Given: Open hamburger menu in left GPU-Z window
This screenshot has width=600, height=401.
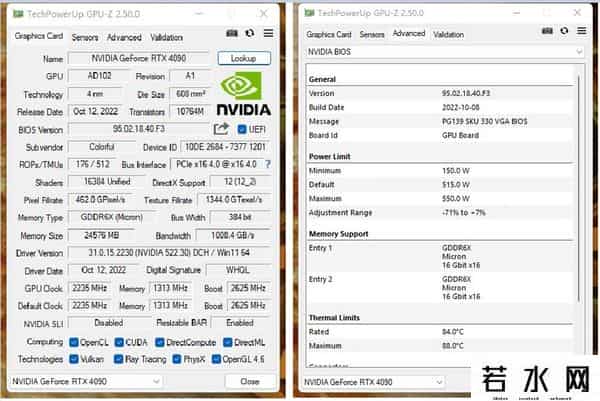Looking at the screenshot, I should [269, 33].
